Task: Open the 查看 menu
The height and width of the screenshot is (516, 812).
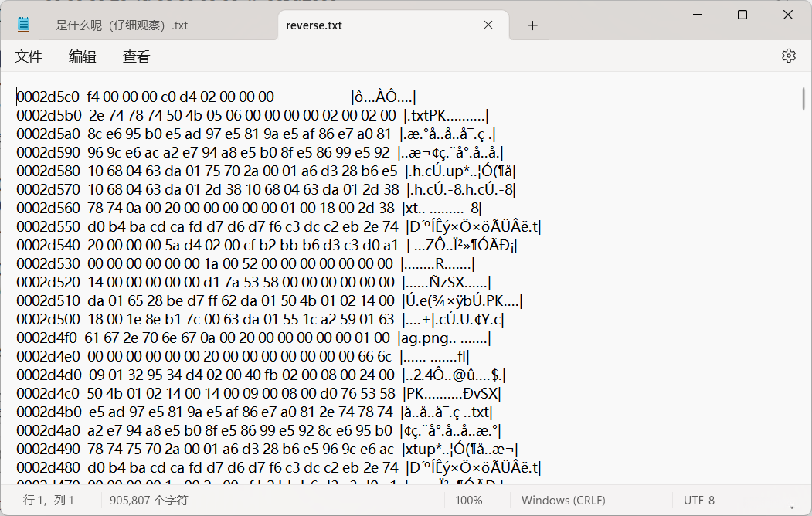Action: tap(136, 56)
